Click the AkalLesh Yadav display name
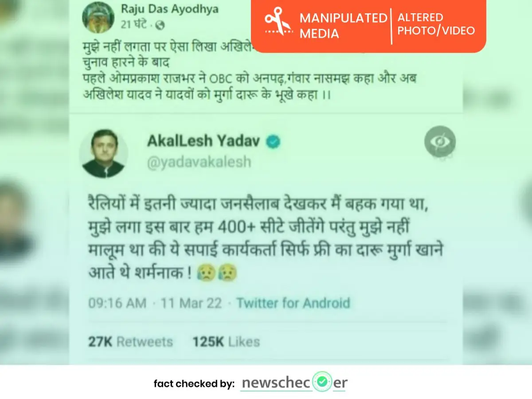 204,142
